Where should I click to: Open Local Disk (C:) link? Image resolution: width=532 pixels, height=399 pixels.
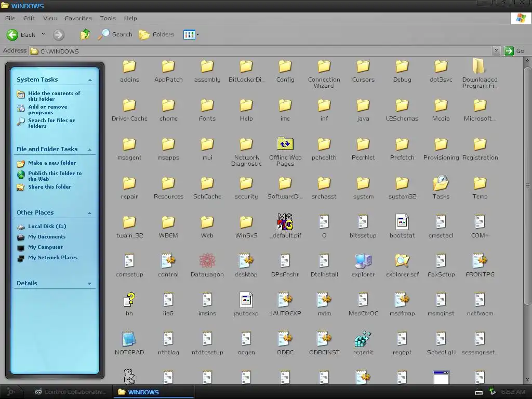coord(42,227)
